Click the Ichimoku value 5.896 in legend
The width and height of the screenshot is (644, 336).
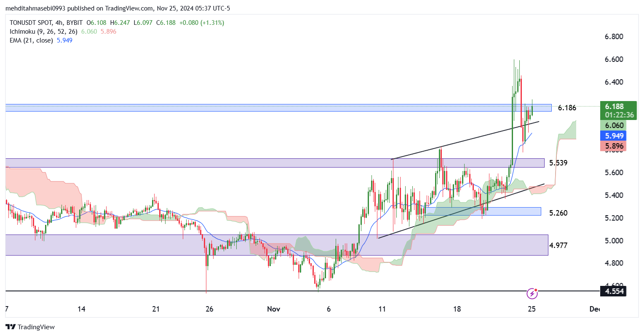108,32
